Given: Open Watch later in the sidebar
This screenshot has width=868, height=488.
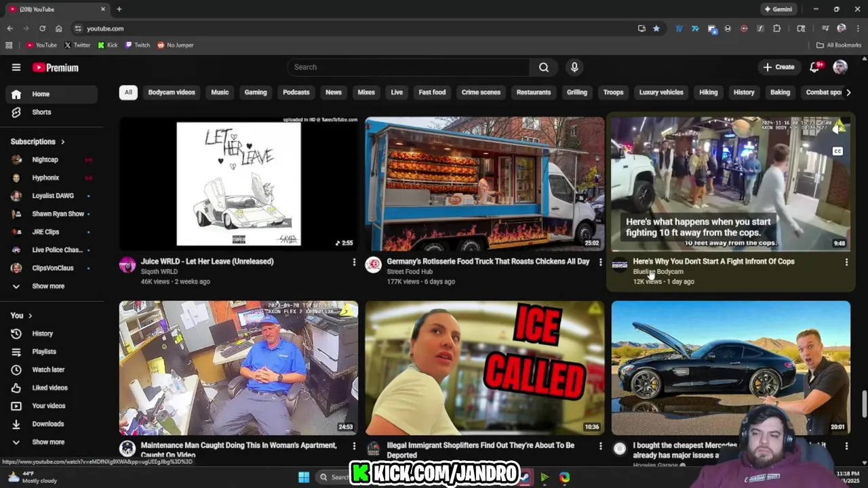Looking at the screenshot, I should point(52,369).
